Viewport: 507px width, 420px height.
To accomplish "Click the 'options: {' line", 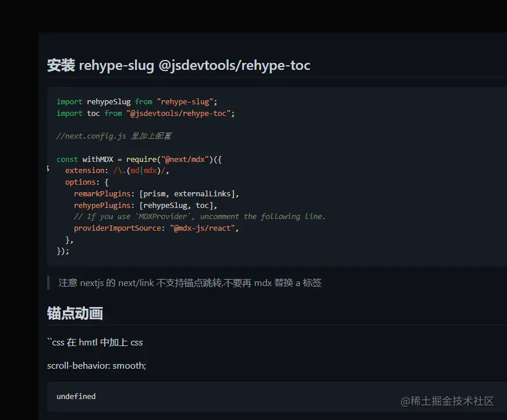I will pyautogui.click(x=87, y=182).
